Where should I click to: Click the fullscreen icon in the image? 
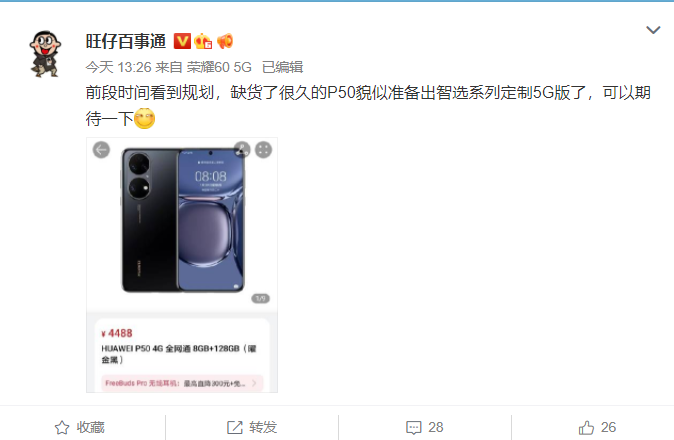(263, 150)
